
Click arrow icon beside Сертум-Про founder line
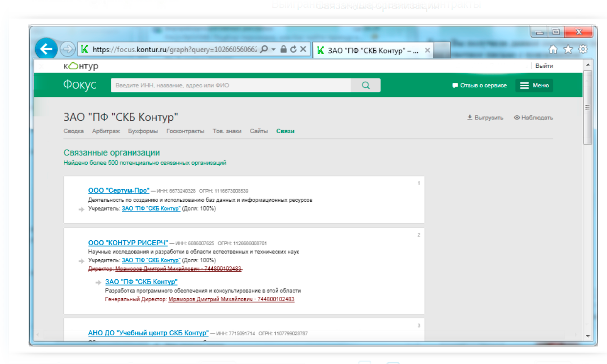point(81,210)
